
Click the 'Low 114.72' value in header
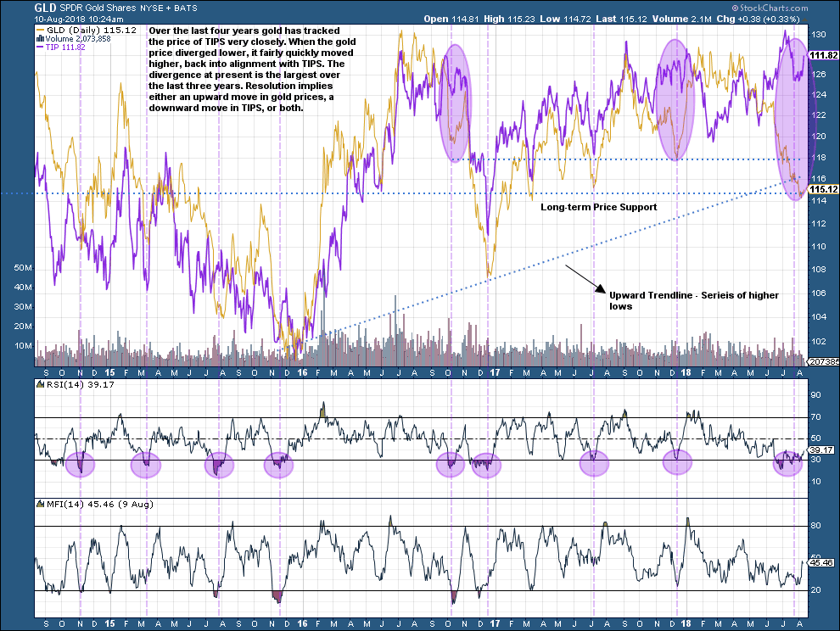[x=565, y=19]
